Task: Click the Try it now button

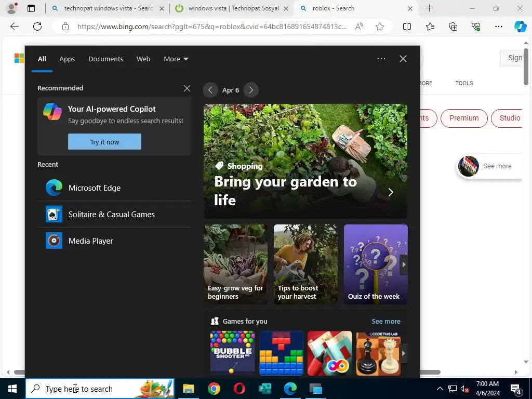Action: click(x=104, y=141)
